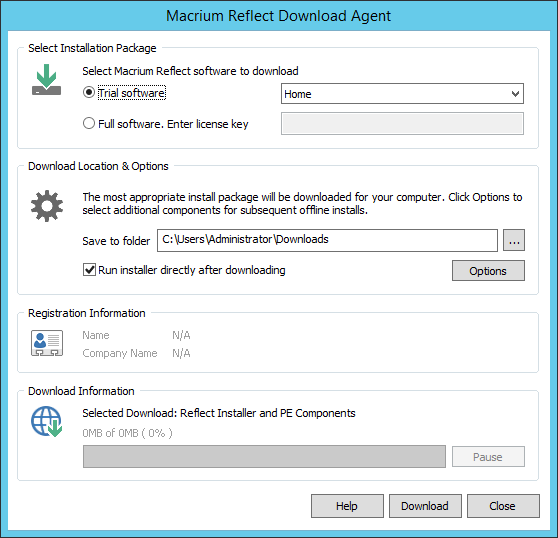Click the registration ID card icon

47,343
